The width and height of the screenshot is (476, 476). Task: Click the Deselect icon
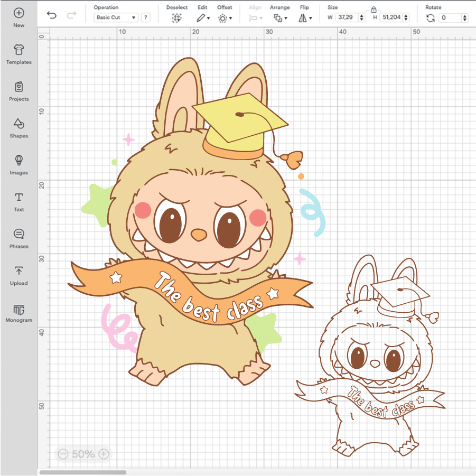click(x=177, y=17)
